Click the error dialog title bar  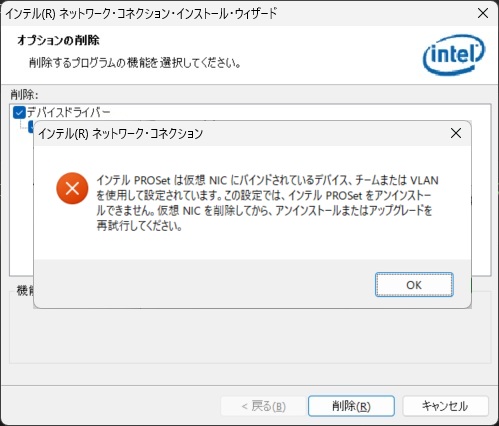point(233,133)
